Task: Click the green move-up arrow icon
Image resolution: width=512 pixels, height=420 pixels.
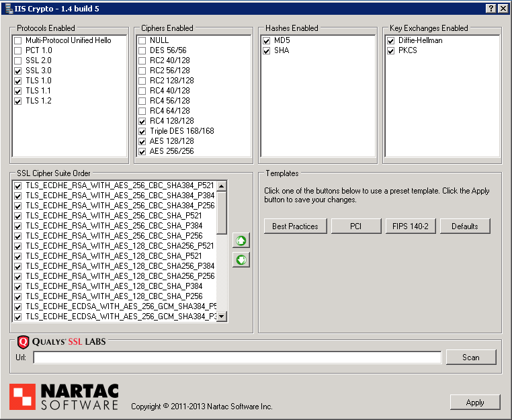Action: (241, 241)
